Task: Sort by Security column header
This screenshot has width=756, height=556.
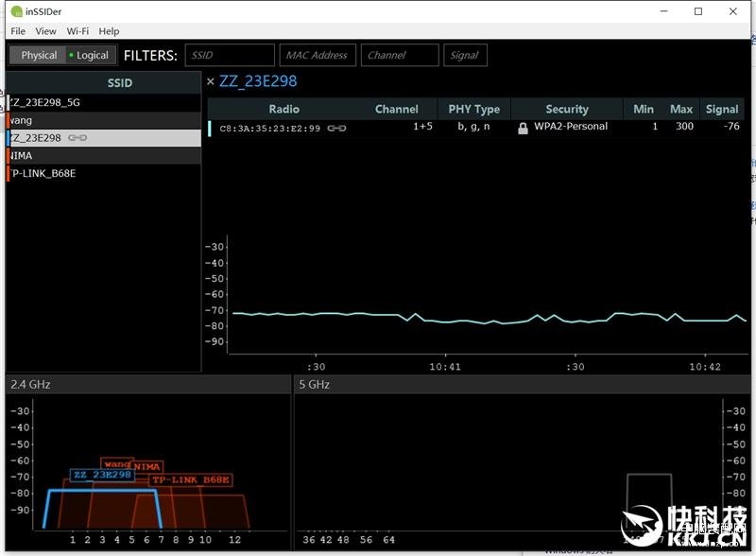Action: click(x=567, y=109)
